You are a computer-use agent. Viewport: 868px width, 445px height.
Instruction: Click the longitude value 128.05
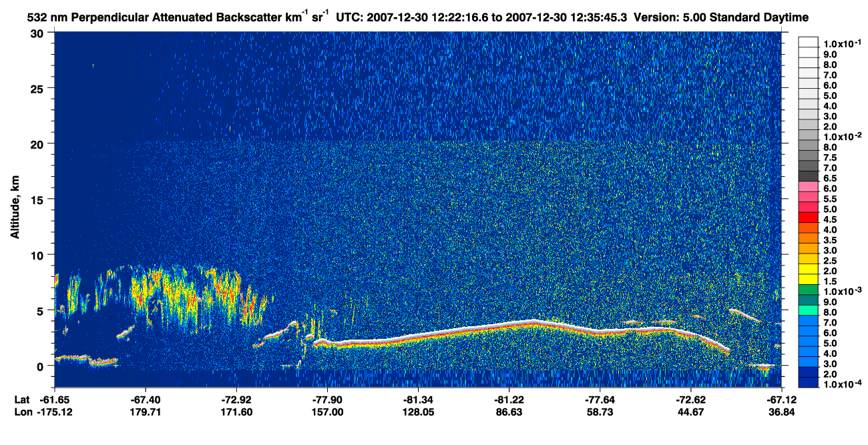point(418,412)
